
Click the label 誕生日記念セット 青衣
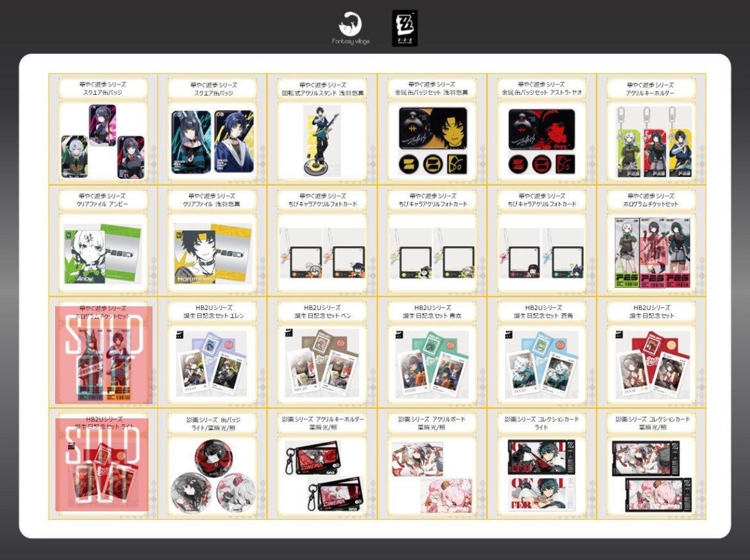click(x=433, y=316)
